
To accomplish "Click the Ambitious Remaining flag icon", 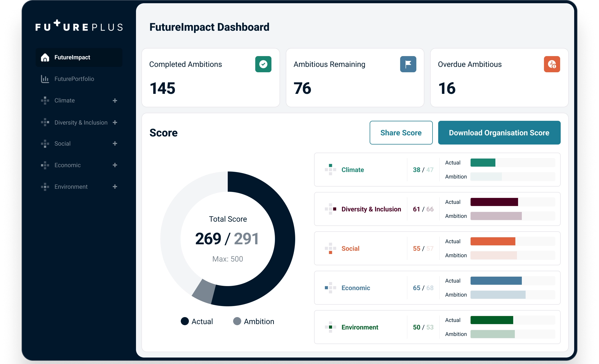I will (x=408, y=64).
